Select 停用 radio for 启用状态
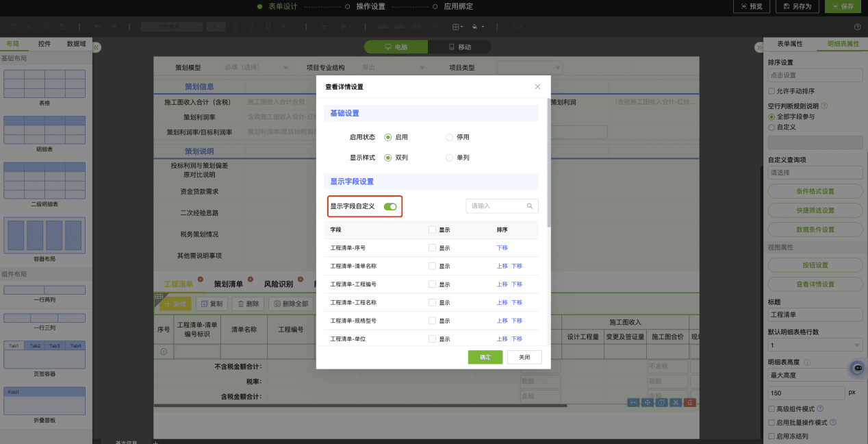The height and width of the screenshot is (444, 868). tap(450, 137)
